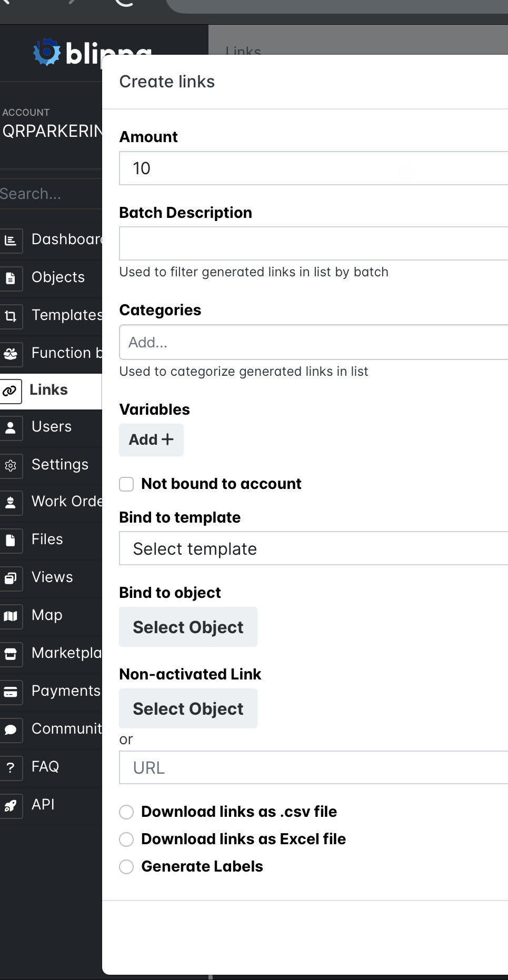
Task: Click the FAQ question mark icon
Action: click(x=11, y=767)
